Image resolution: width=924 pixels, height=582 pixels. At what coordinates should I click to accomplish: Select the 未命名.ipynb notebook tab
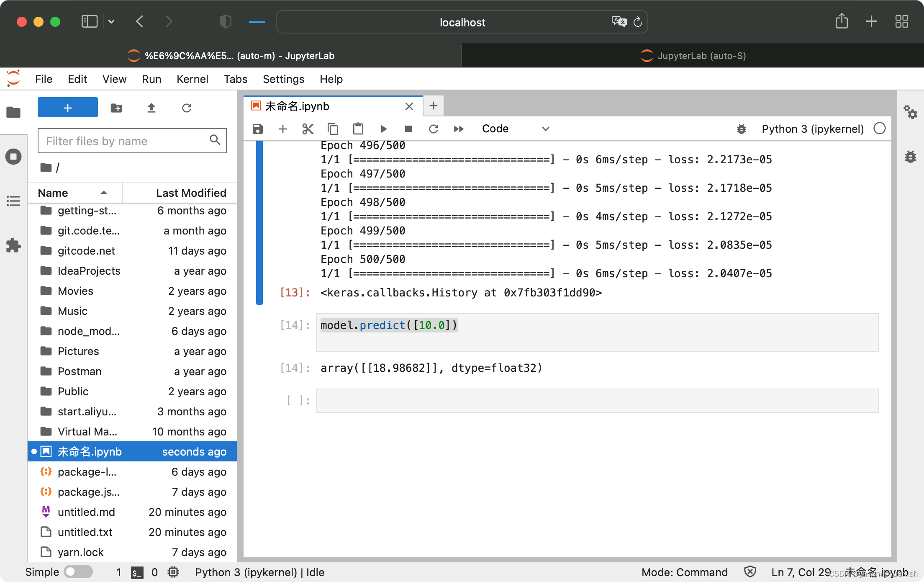coord(333,106)
